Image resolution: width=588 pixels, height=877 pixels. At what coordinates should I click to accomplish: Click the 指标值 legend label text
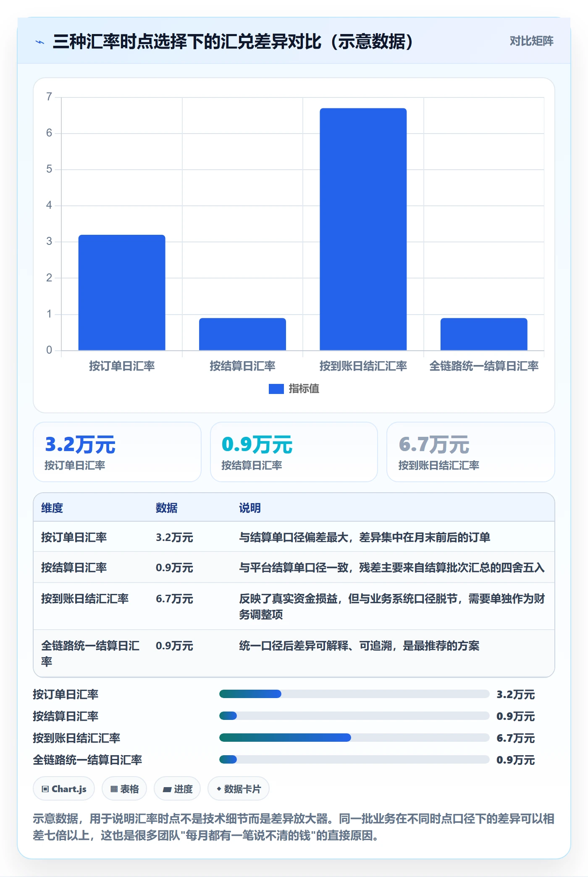coord(304,389)
